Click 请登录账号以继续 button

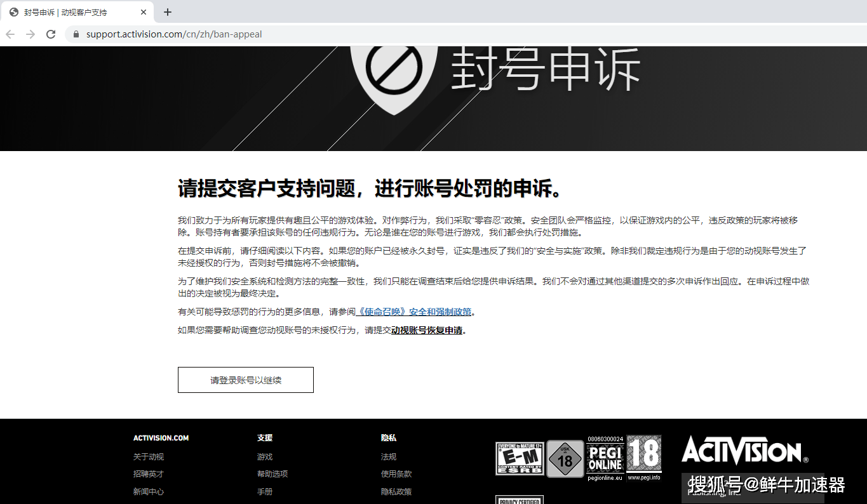tap(246, 380)
